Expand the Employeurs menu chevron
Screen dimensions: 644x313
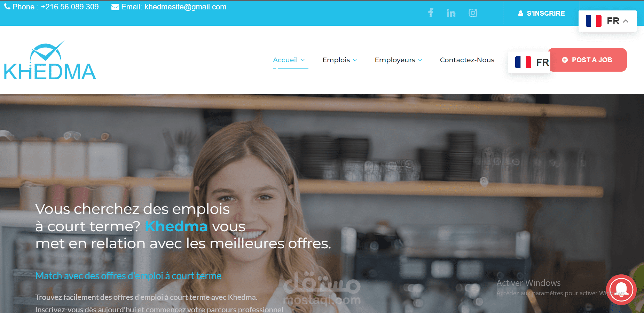[x=420, y=60]
